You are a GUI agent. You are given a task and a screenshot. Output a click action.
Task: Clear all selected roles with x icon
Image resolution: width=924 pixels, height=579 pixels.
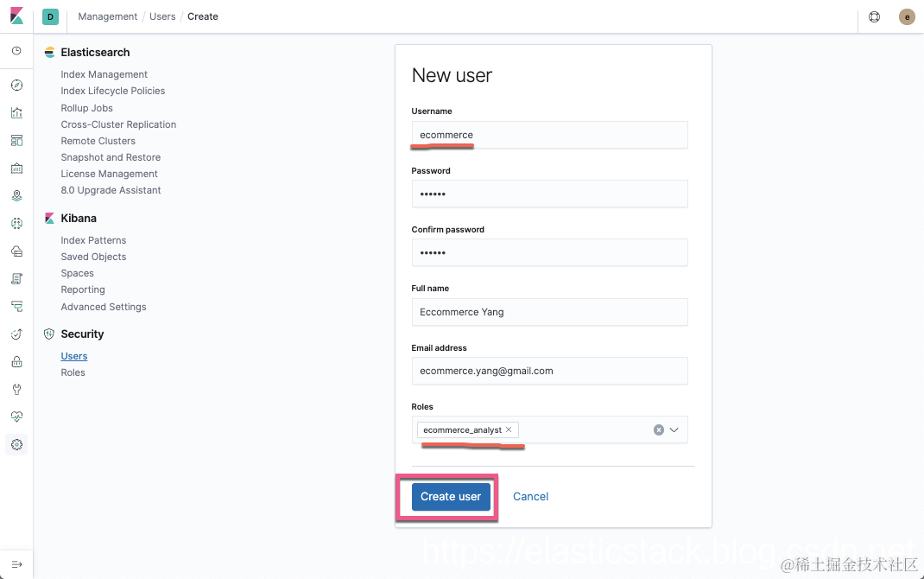659,429
